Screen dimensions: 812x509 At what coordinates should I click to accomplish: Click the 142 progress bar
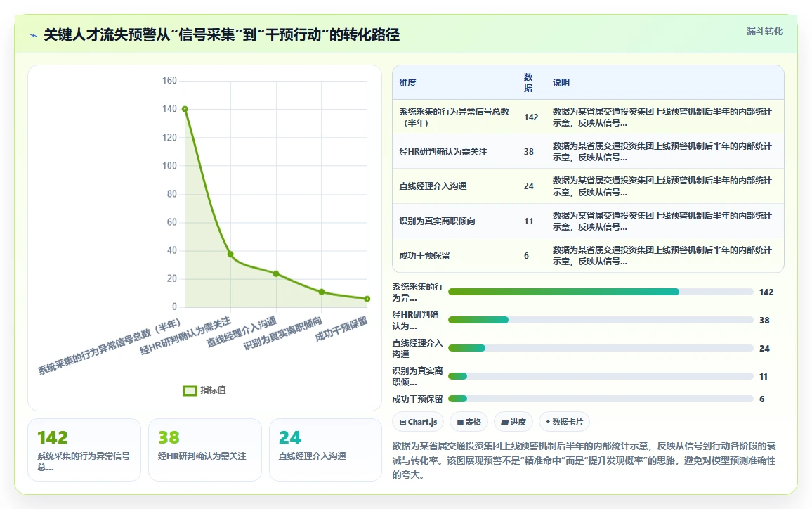pyautogui.click(x=601, y=292)
